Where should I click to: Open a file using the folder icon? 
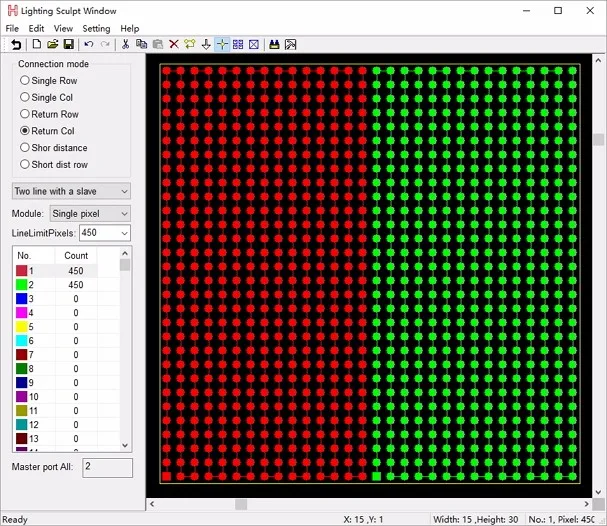pyautogui.click(x=53, y=44)
